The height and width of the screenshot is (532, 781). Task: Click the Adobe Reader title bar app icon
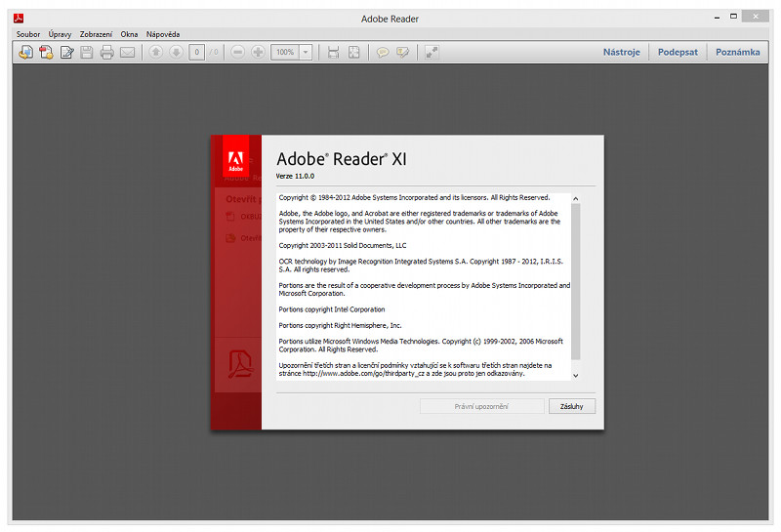click(x=19, y=19)
